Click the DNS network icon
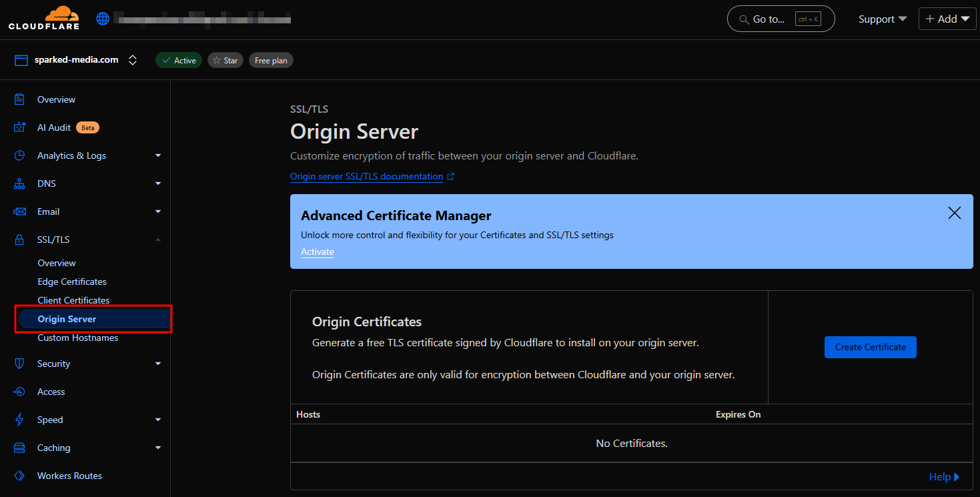Viewport: 980px width, 497px height. click(20, 183)
